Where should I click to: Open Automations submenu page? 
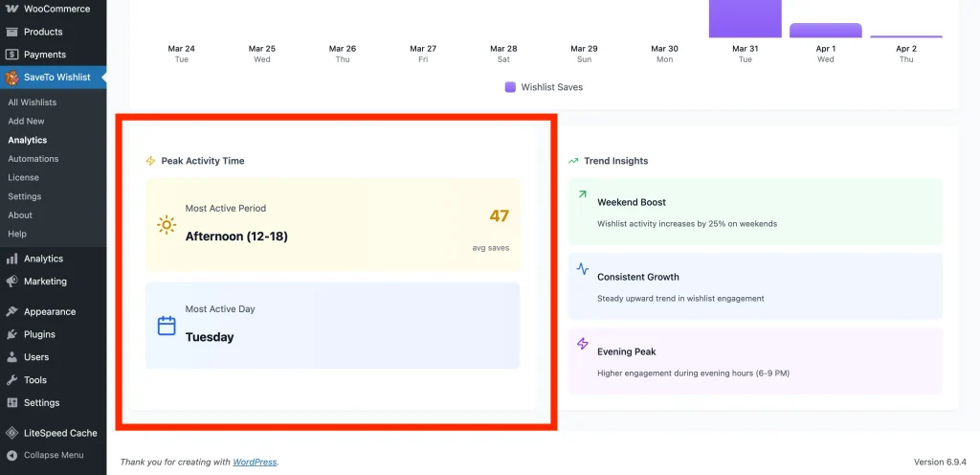(33, 159)
